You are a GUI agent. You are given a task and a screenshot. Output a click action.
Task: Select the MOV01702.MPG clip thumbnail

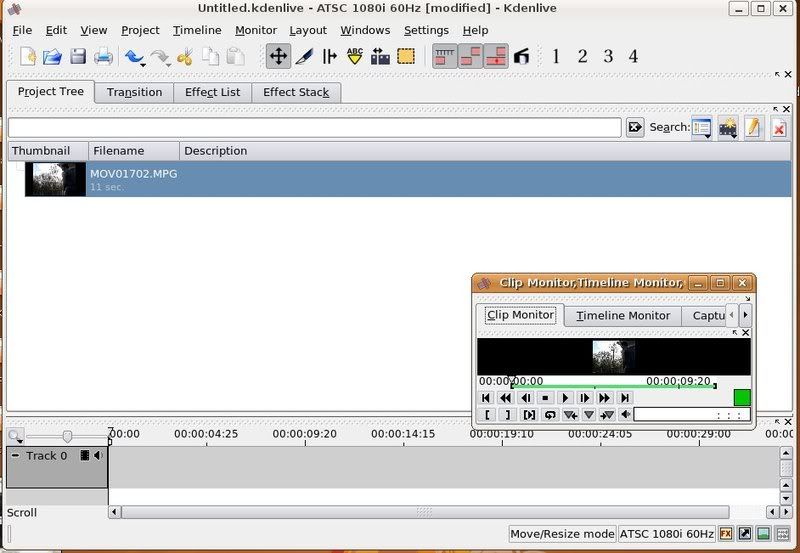(x=56, y=179)
